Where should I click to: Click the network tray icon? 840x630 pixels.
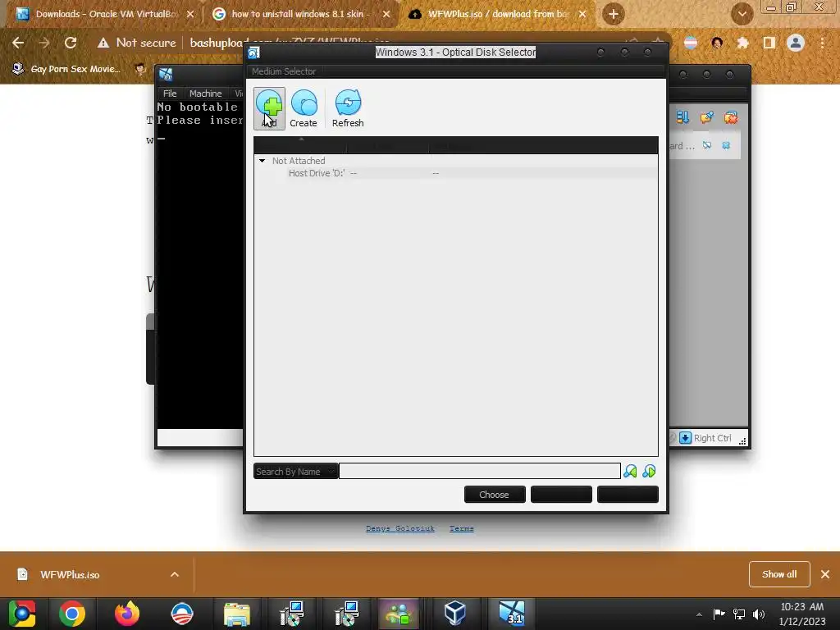739,614
